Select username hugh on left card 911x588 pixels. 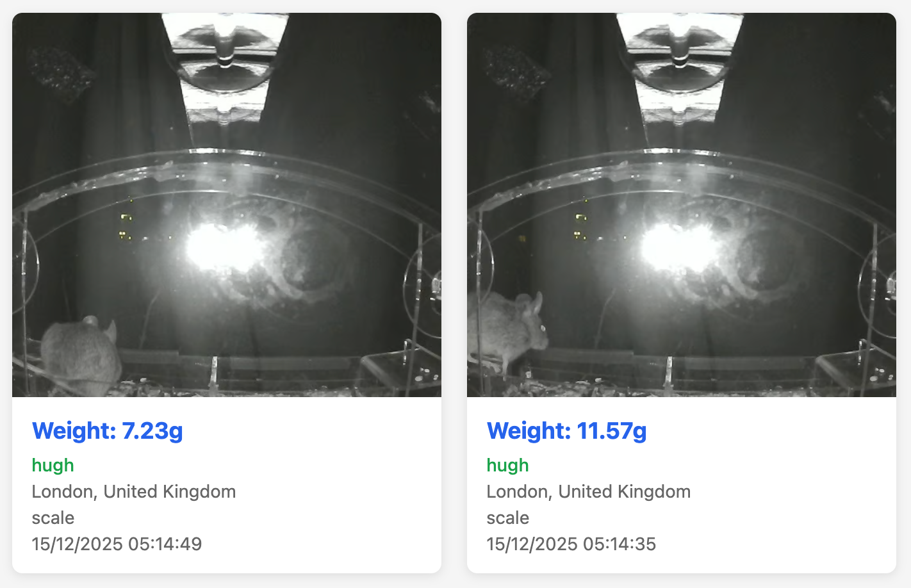[x=53, y=465]
